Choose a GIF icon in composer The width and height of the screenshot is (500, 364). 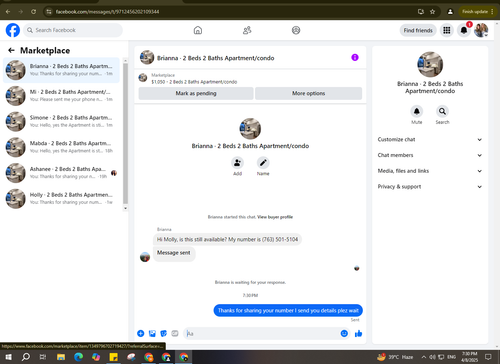[x=175, y=333]
